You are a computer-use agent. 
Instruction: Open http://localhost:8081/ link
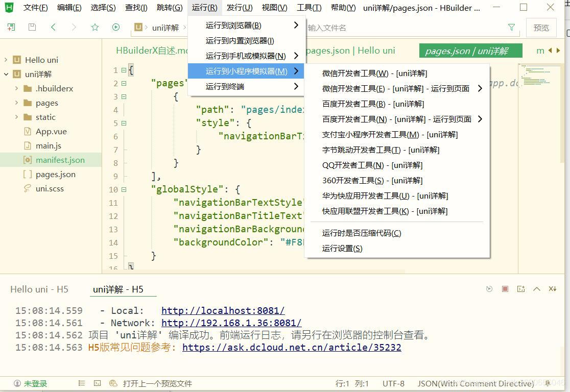click(x=223, y=311)
